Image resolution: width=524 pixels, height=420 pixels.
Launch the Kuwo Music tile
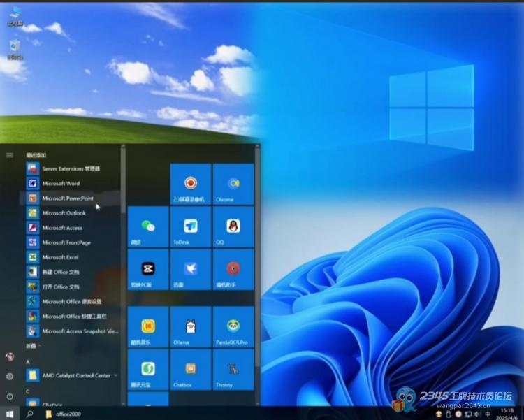pyautogui.click(x=148, y=326)
